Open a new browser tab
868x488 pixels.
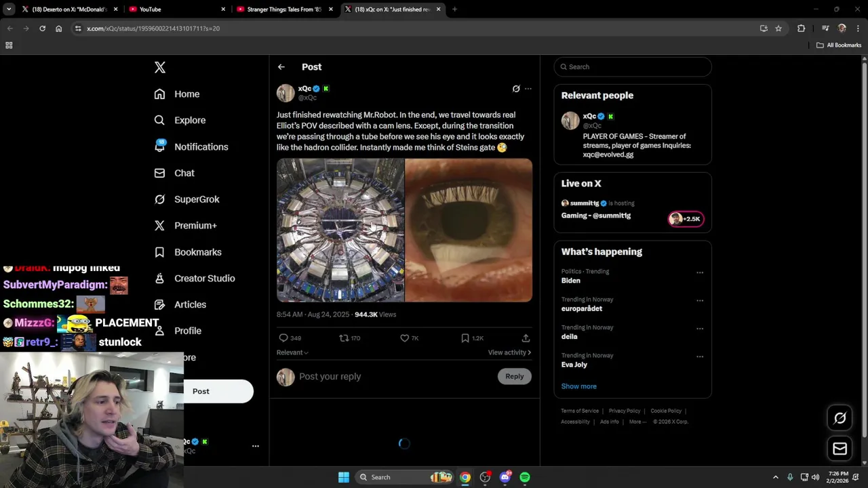[454, 9]
